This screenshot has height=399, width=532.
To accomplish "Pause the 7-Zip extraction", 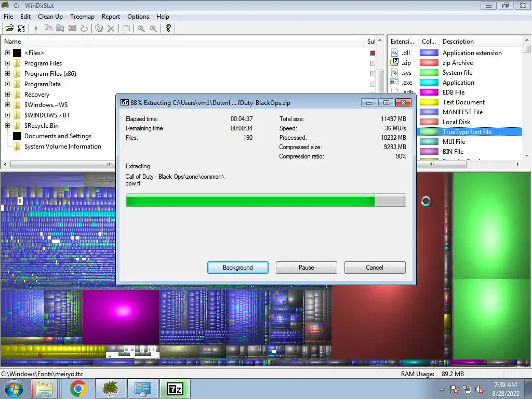I will click(x=307, y=268).
